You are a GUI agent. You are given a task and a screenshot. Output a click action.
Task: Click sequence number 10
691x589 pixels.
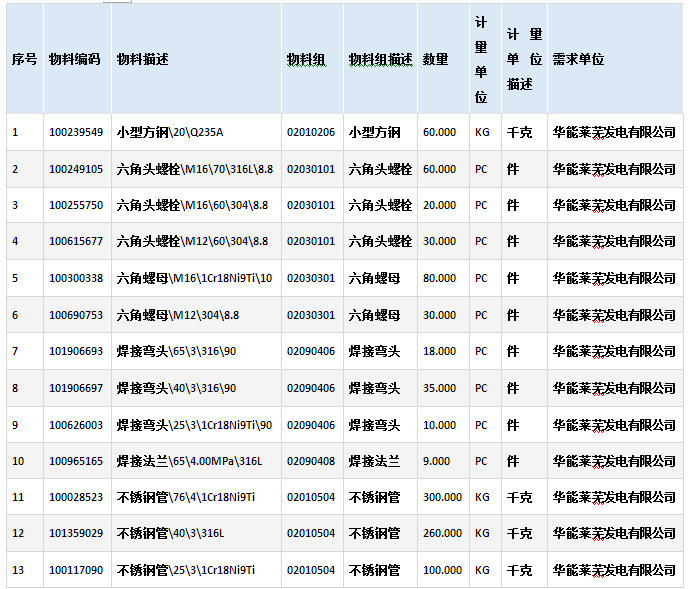click(18, 462)
